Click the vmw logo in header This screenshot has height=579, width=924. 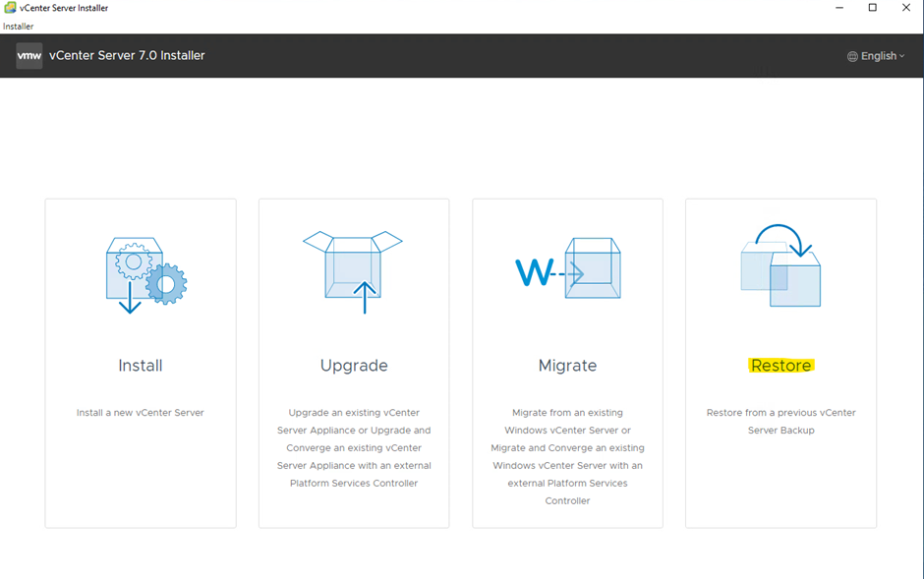coord(29,56)
